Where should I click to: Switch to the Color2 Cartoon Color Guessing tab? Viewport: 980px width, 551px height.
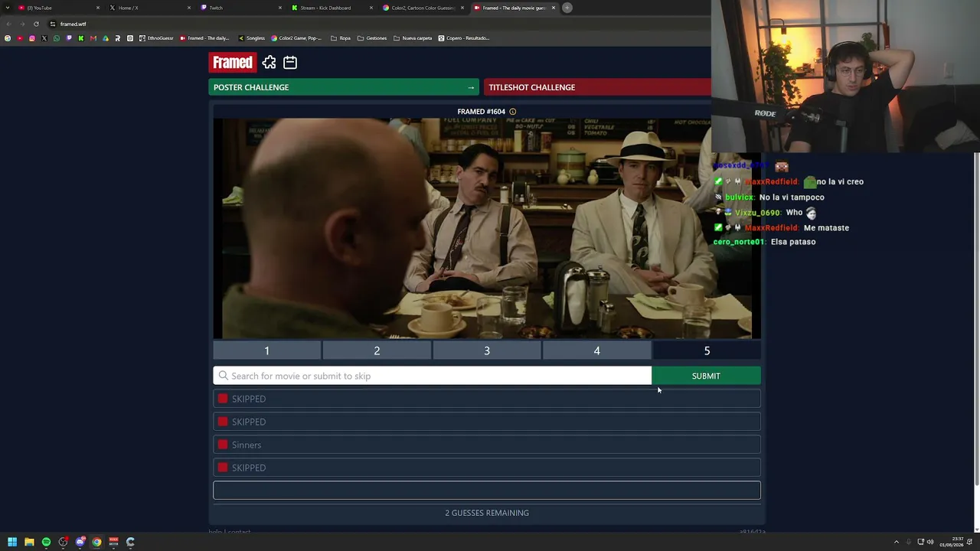pyautogui.click(x=423, y=8)
